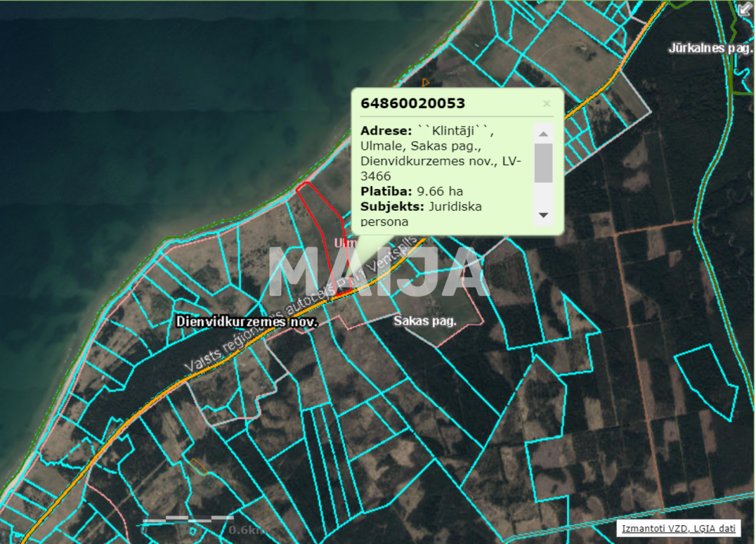Click the Platība 9.66 ha line

(412, 191)
